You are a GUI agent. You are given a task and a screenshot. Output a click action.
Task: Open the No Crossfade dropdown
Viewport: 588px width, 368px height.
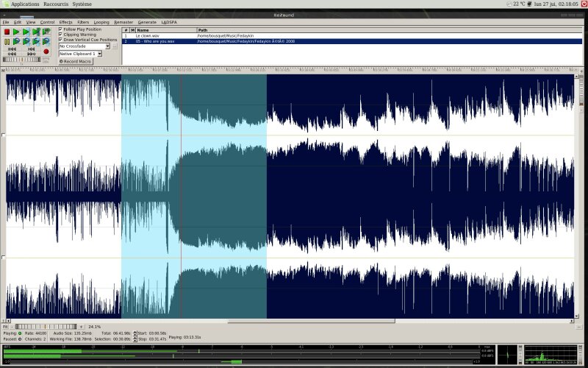85,46
